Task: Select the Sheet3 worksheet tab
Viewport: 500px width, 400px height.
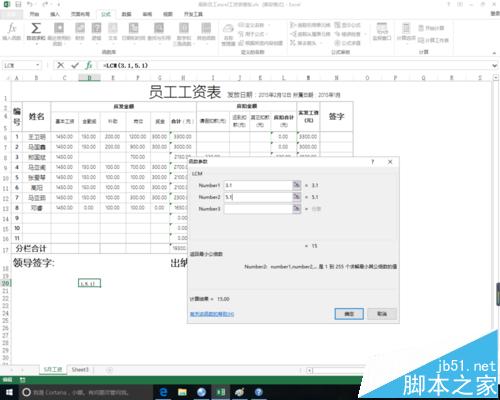Action: (x=80, y=369)
